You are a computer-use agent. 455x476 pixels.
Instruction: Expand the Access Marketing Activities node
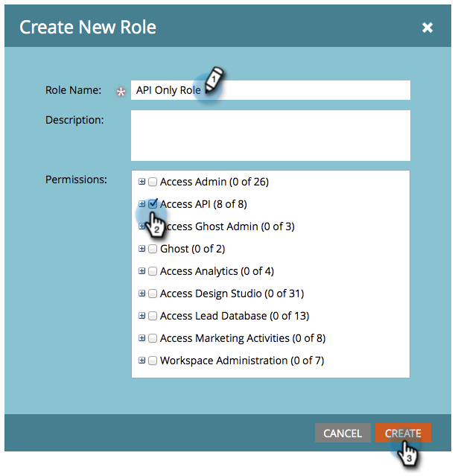coord(141,338)
